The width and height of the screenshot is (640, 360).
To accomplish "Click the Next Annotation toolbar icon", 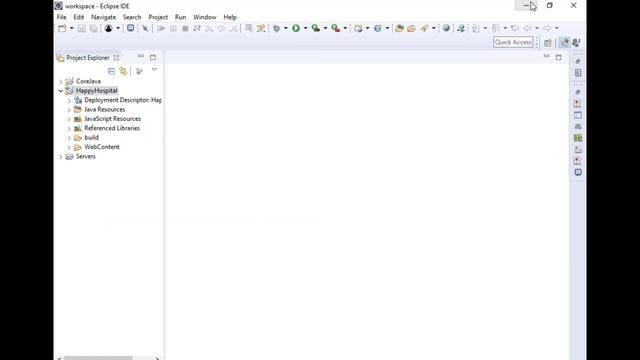I will click(x=476, y=28).
